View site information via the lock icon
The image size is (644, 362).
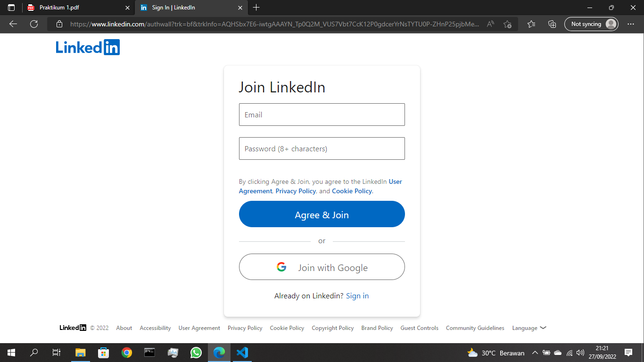[59, 24]
